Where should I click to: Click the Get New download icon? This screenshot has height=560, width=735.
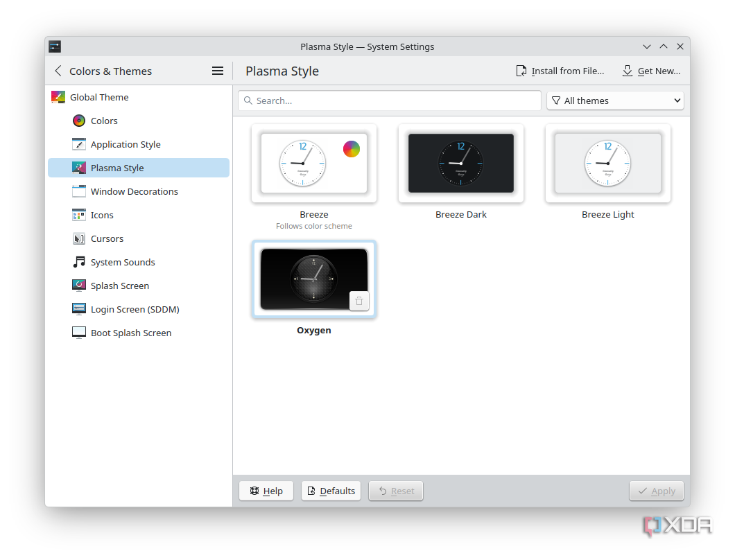pyautogui.click(x=628, y=71)
